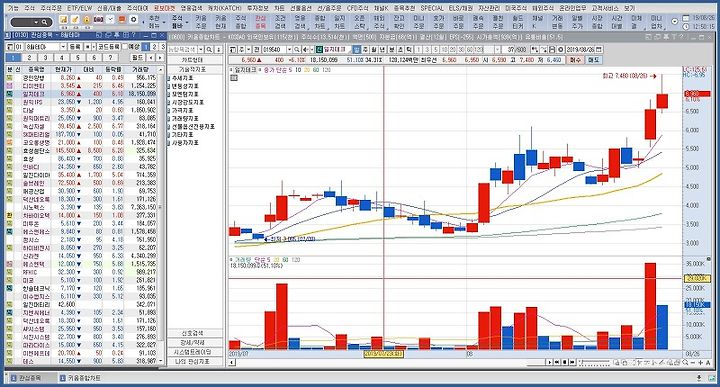The height and width of the screenshot is (387, 720).
Task: Click the up-down arrow sort icon in indicator panel
Action: point(219,49)
